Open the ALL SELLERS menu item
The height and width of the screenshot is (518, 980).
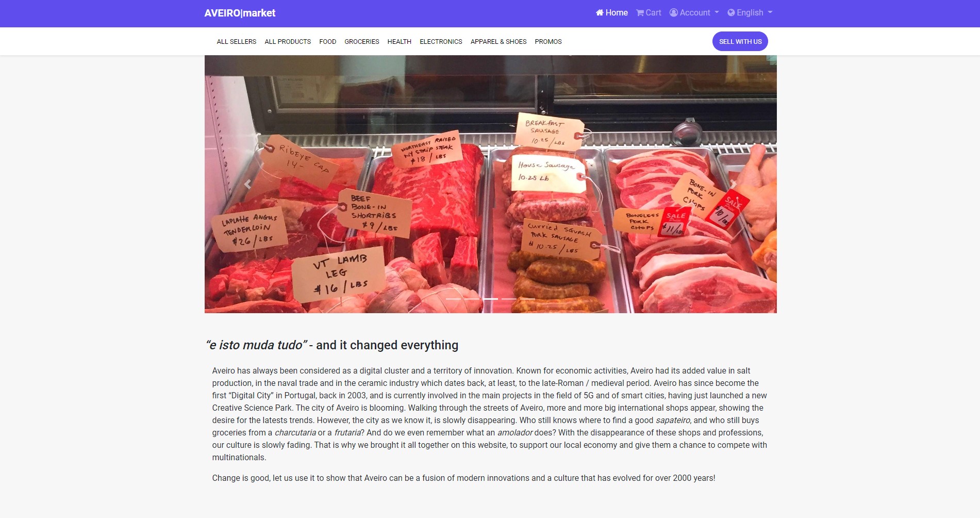point(237,42)
